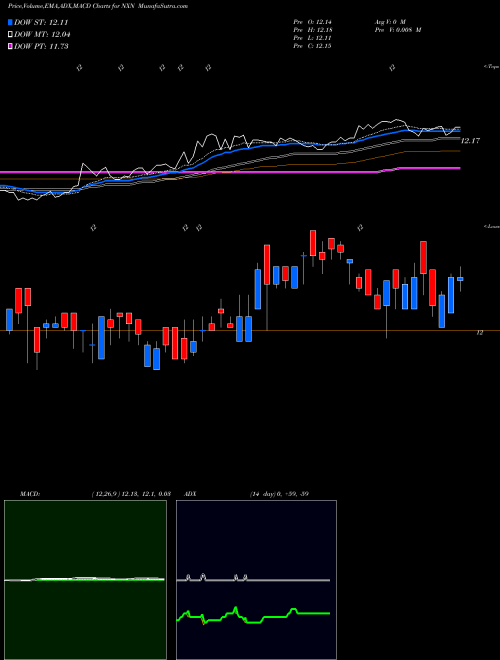Image resolution: width=500 pixels, height=660 pixels.
Task: Click the last small blue candlestick on the chart
Action: coord(460,279)
